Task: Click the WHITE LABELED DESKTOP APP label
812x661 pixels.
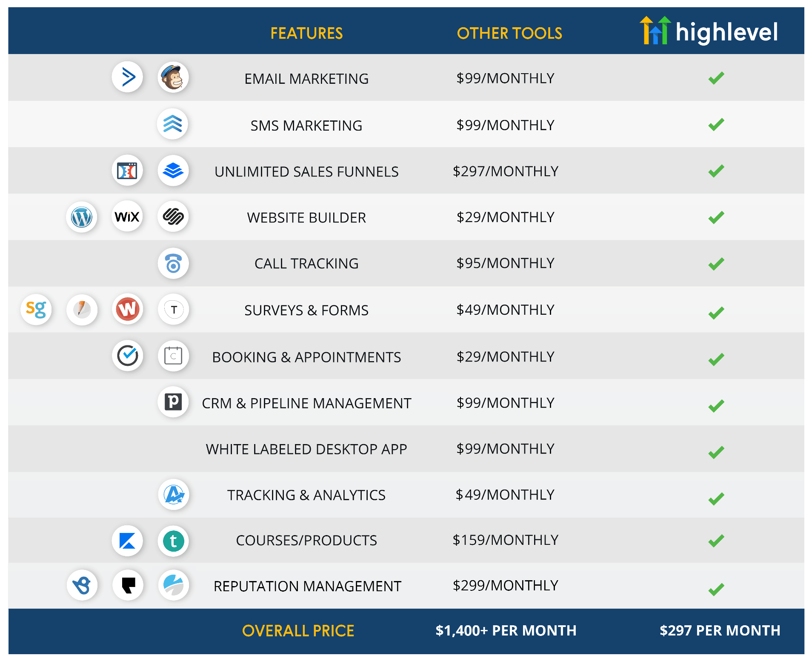Action: click(x=306, y=449)
